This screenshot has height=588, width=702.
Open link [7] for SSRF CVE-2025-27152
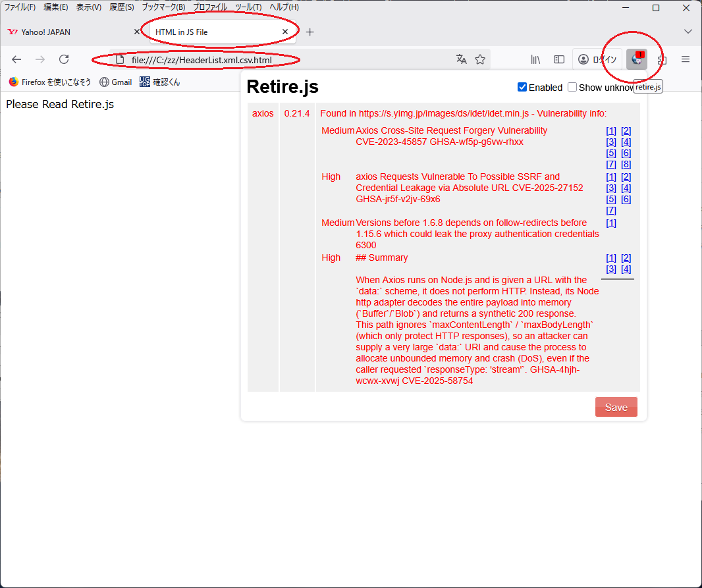611,210
